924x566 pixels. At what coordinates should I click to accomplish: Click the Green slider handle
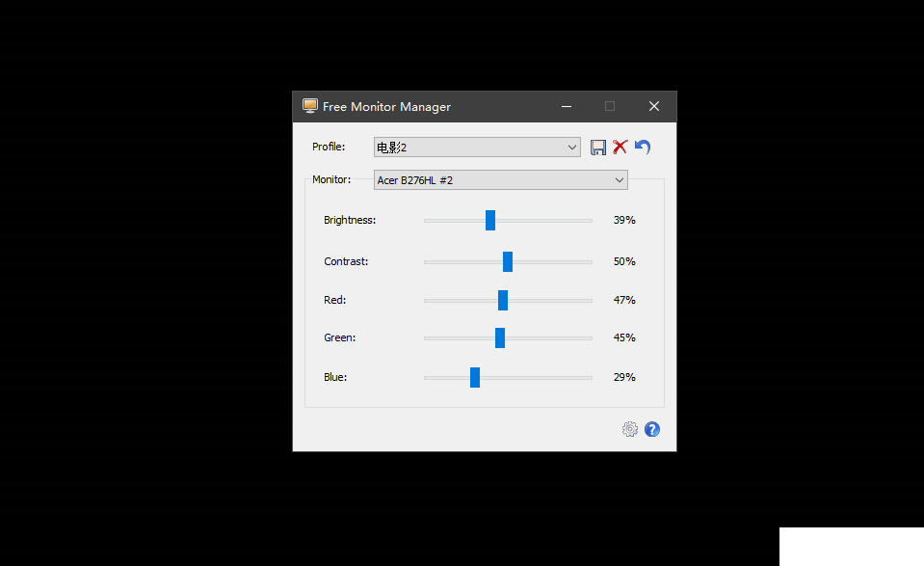point(500,337)
